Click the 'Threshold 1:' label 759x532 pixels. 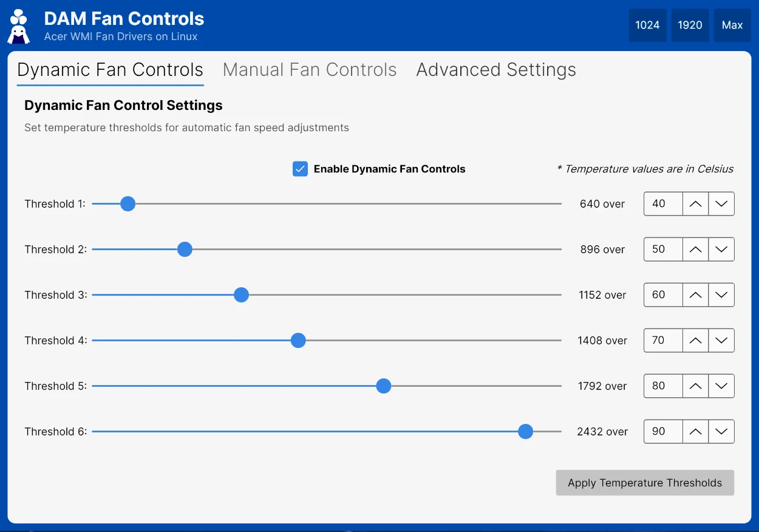coord(55,204)
